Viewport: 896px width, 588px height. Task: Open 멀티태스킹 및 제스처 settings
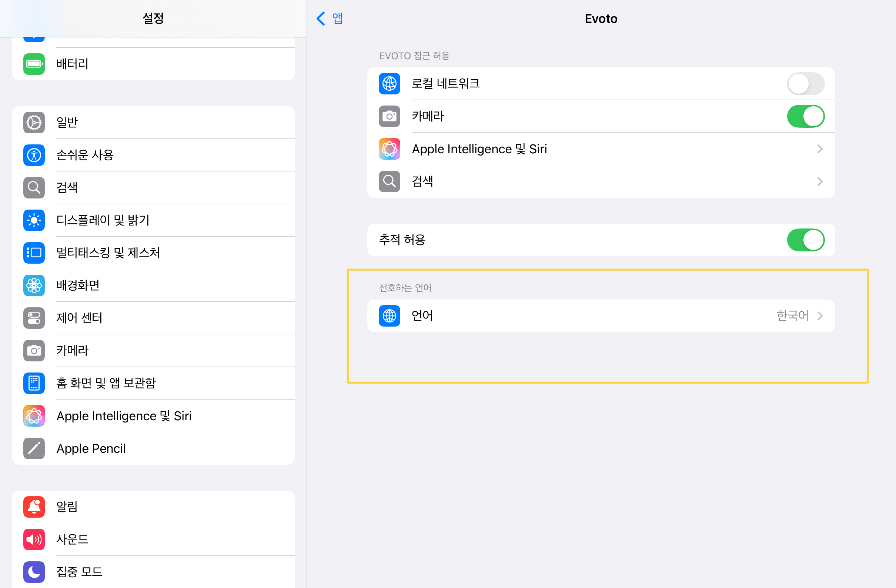tap(153, 253)
